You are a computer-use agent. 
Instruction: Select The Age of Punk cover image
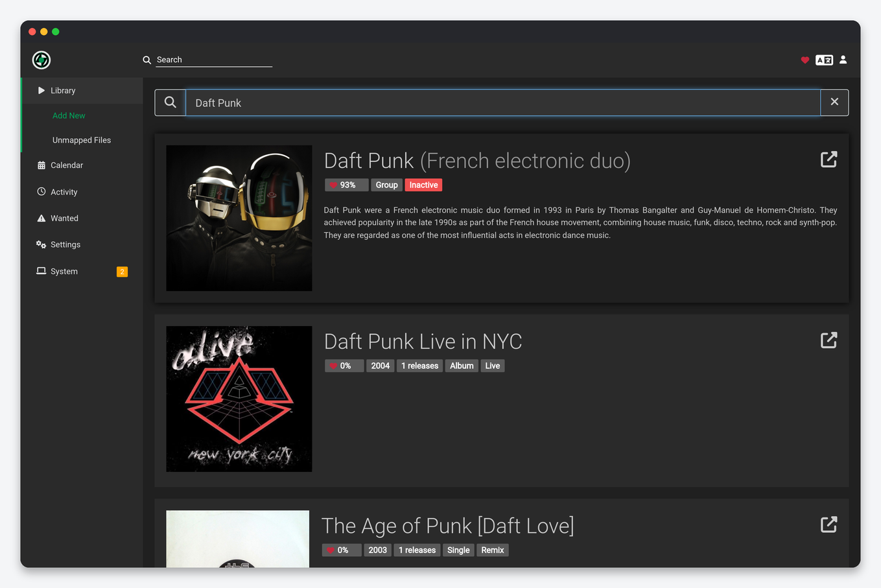(x=238, y=539)
